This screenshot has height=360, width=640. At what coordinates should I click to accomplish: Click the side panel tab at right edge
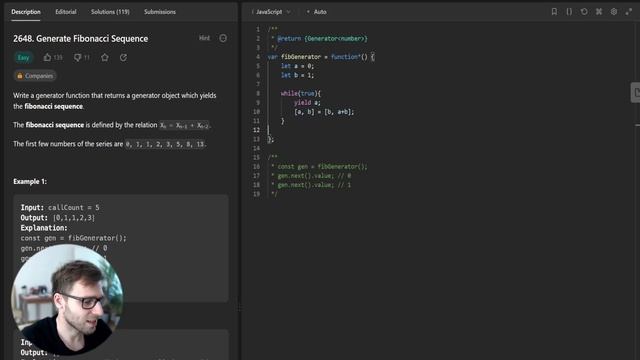coord(636,93)
